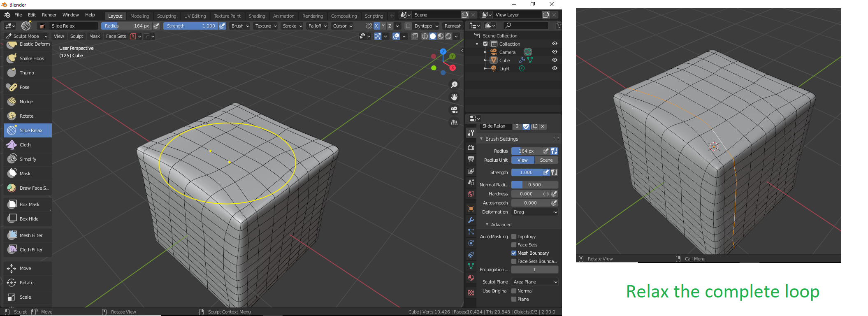The height and width of the screenshot is (316, 868).
Task: Toggle visibility of the Light object
Action: [x=555, y=68]
